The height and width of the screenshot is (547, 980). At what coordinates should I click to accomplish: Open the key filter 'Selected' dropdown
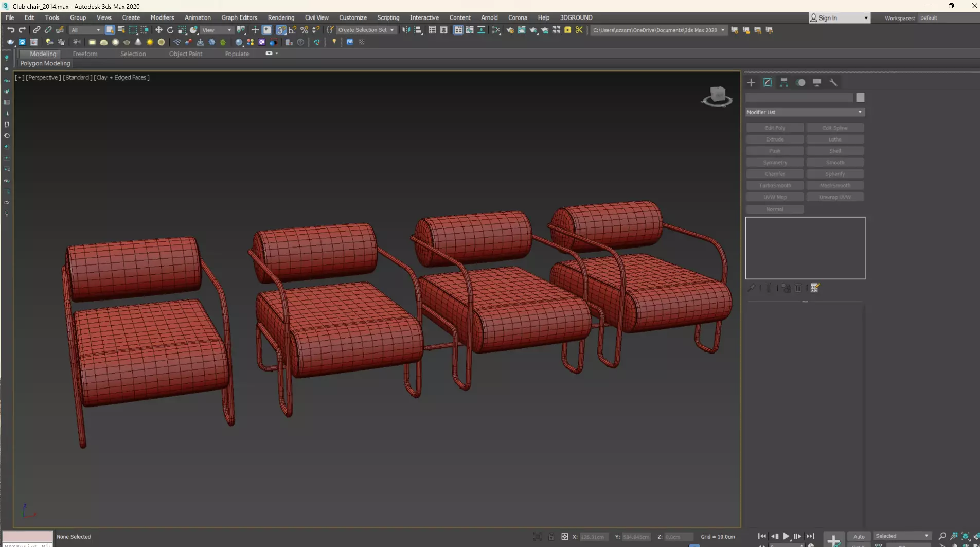(902, 536)
